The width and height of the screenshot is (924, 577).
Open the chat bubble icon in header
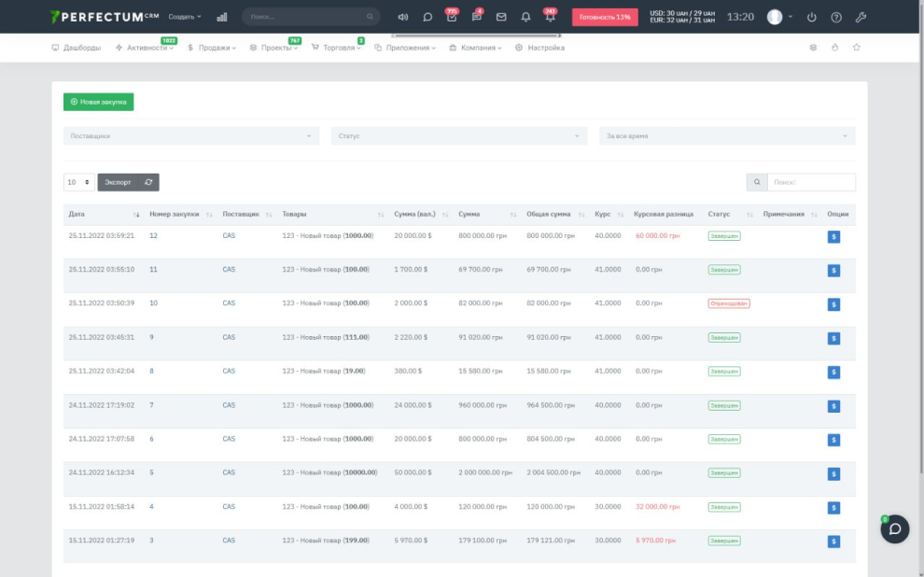click(x=427, y=17)
